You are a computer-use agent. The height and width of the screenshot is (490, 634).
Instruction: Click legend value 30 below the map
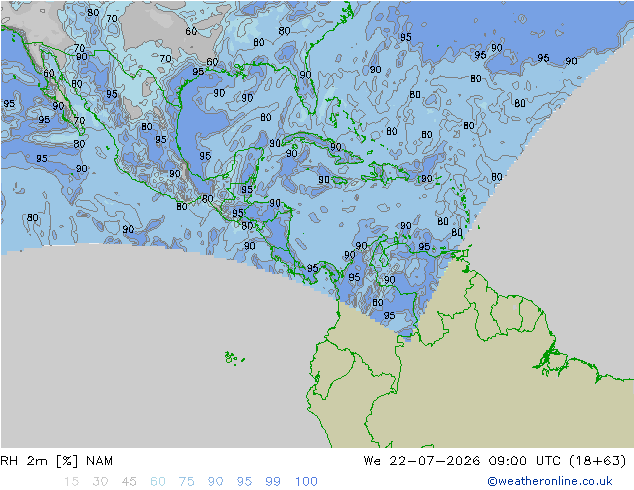pos(100,482)
